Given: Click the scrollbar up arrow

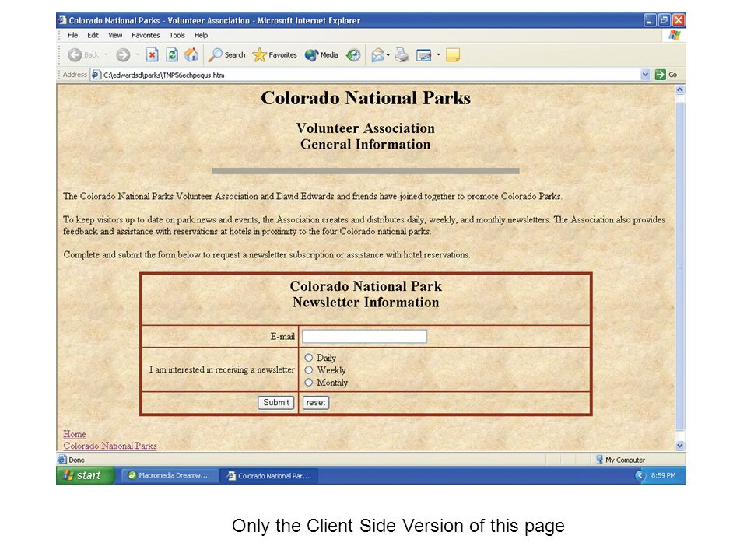Looking at the screenshot, I should pyautogui.click(x=680, y=89).
